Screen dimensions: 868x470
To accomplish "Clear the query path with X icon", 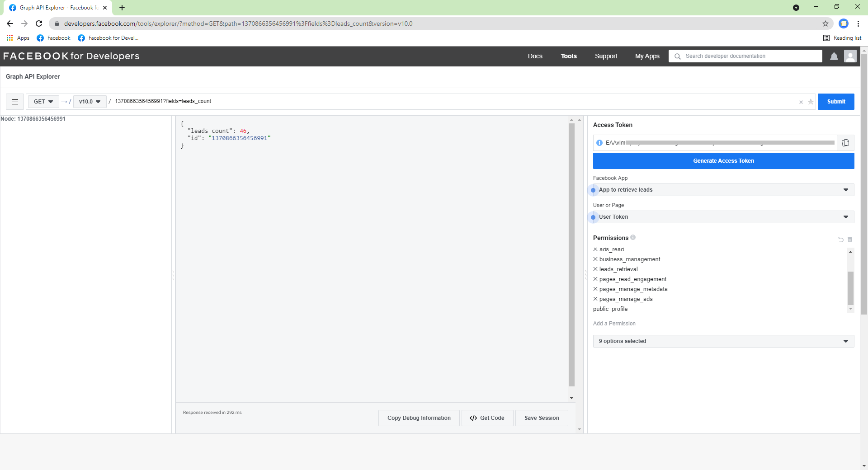I will [x=801, y=102].
